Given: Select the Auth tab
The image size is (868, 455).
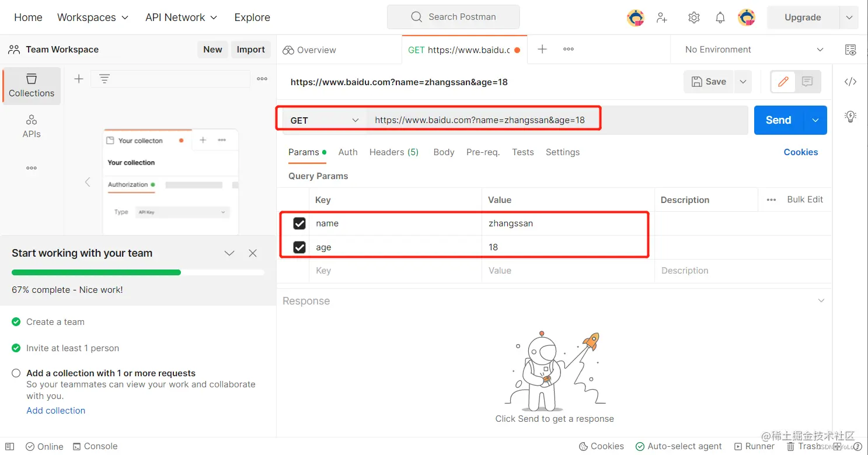Looking at the screenshot, I should (x=348, y=152).
